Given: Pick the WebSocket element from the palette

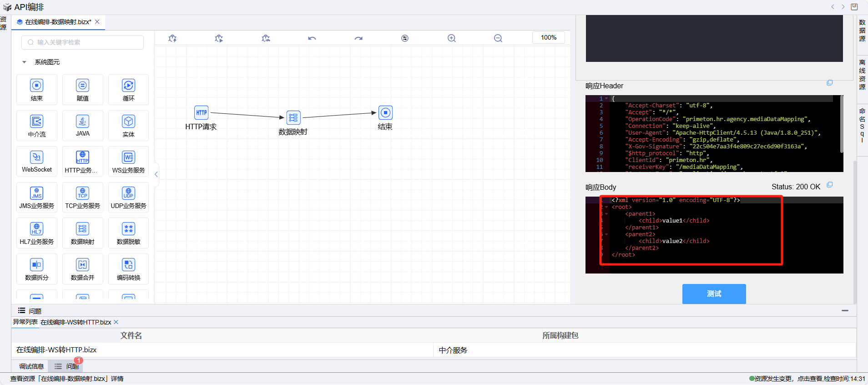Looking at the screenshot, I should [37, 162].
